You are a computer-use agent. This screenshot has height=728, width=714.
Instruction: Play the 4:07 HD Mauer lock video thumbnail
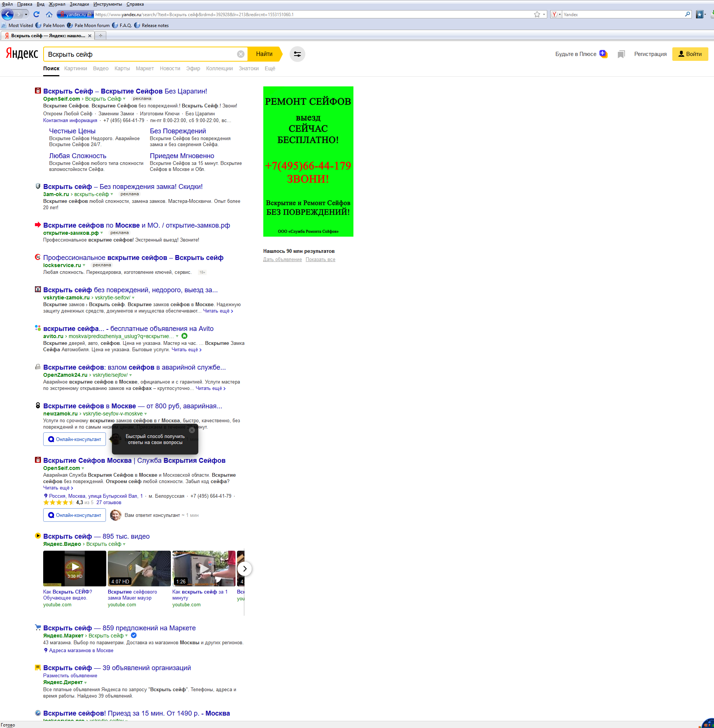point(139,569)
